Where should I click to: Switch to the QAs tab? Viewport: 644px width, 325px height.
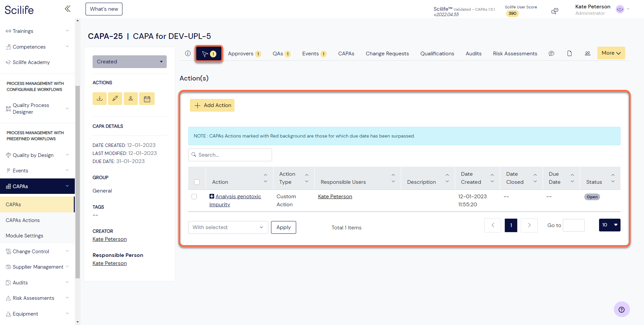(281, 54)
